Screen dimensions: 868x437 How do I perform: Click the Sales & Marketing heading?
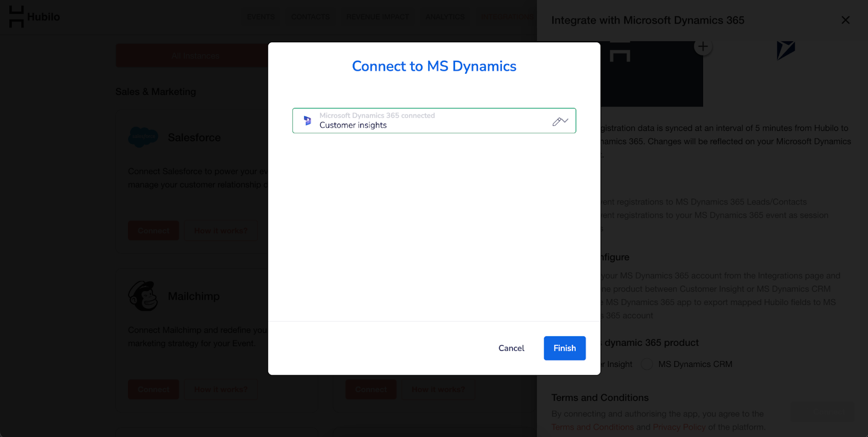tap(156, 92)
